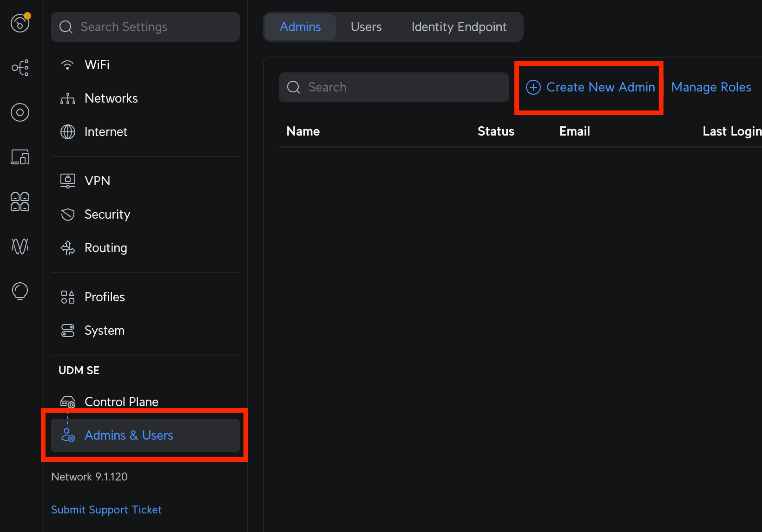Open the WiFi settings section

(x=97, y=65)
